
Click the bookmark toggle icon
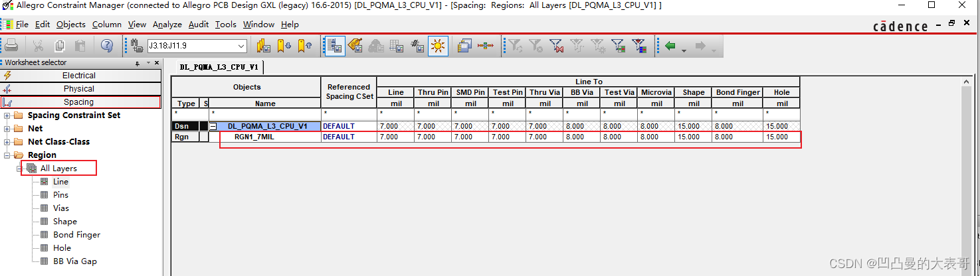[x=264, y=46]
